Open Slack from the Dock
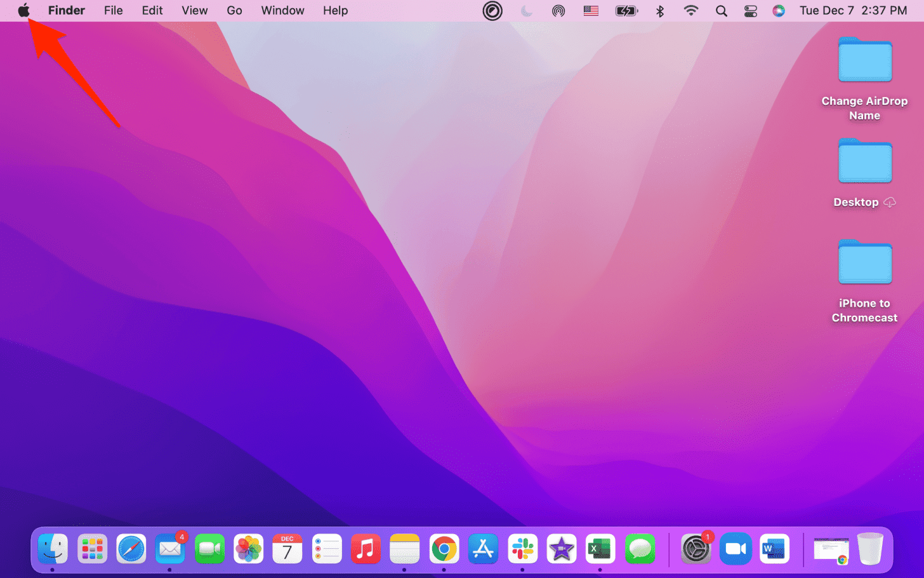This screenshot has width=924, height=578. coord(522,549)
